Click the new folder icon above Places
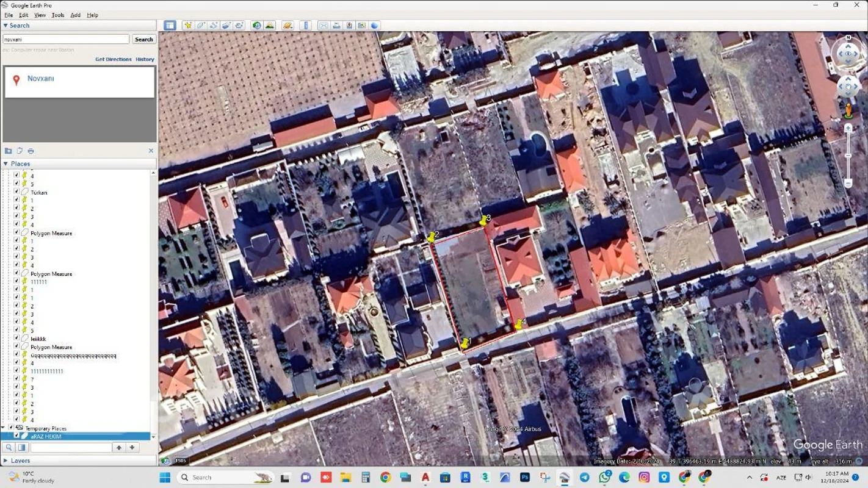Screen dimensions: 868x488 pyautogui.click(x=8, y=151)
